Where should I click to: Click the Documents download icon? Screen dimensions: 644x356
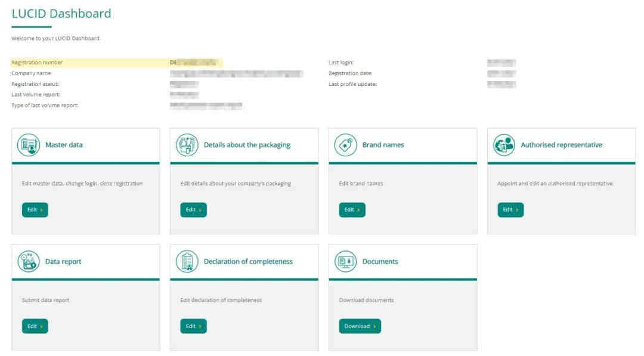click(345, 262)
